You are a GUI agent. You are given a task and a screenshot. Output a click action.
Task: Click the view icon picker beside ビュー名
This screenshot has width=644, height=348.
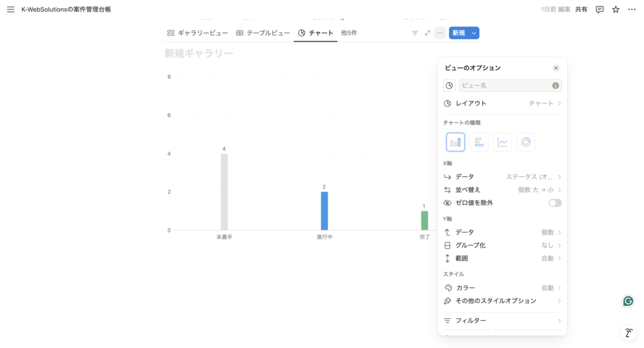point(449,86)
